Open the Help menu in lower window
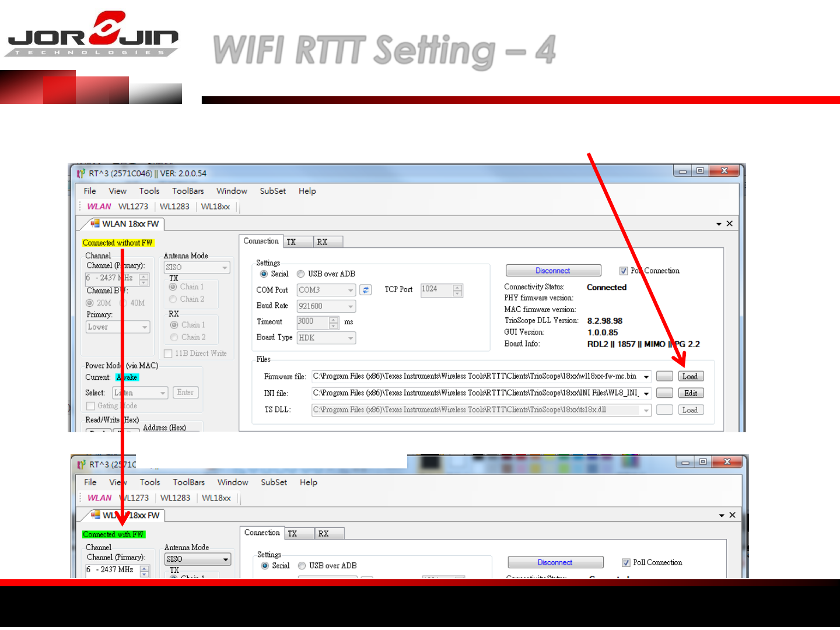 coord(309,482)
